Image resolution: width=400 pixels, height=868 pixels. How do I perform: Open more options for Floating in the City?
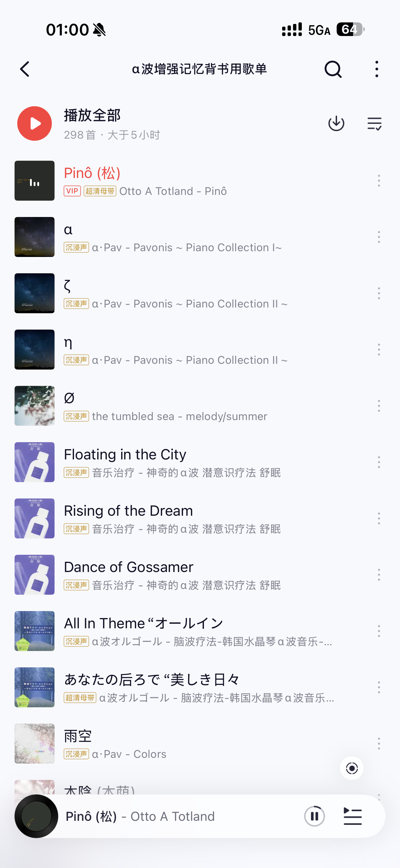379,462
